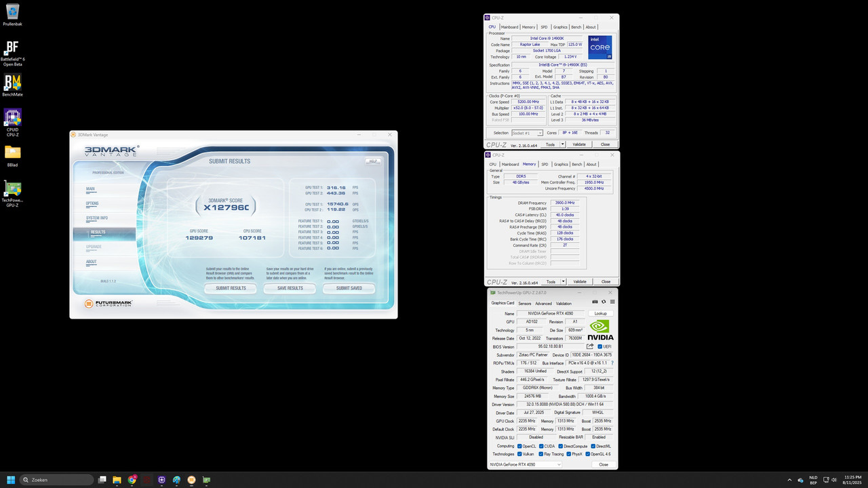The height and width of the screenshot is (488, 868).
Task: Open the BBlad folder on desktop
Action: pos(12,156)
